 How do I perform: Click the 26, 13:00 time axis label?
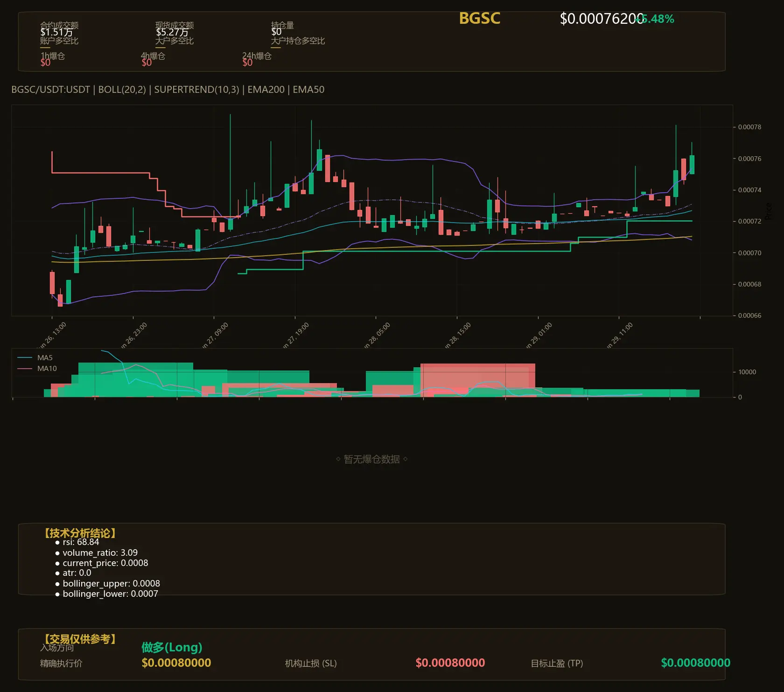(x=52, y=336)
